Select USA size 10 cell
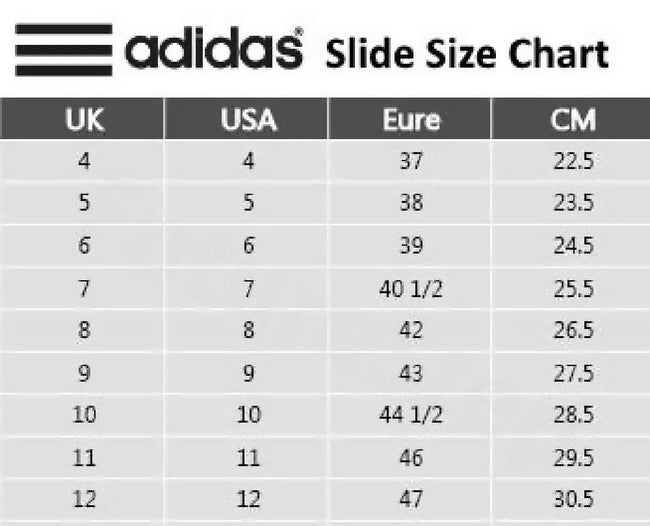The height and width of the screenshot is (526, 650). [x=248, y=416]
